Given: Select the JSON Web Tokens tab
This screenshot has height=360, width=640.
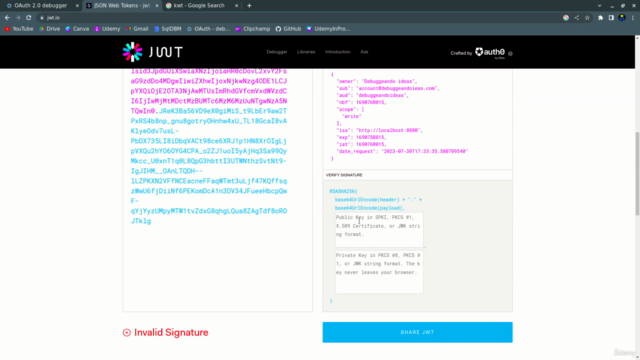Looking at the screenshot, I should (122, 6).
